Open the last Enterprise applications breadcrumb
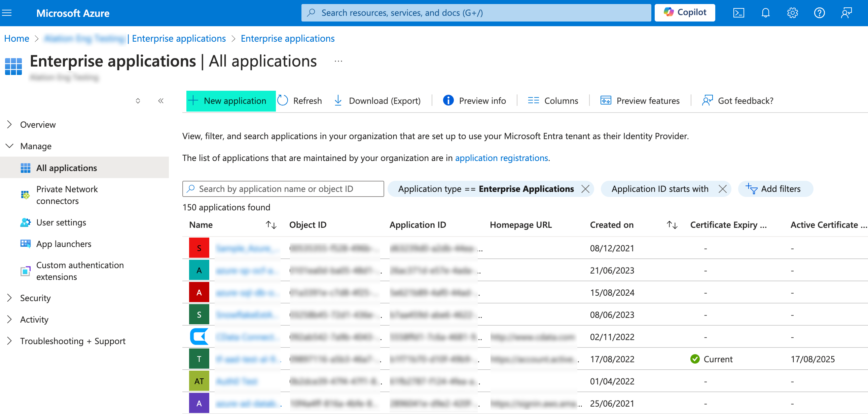The width and height of the screenshot is (868, 414). coord(287,38)
